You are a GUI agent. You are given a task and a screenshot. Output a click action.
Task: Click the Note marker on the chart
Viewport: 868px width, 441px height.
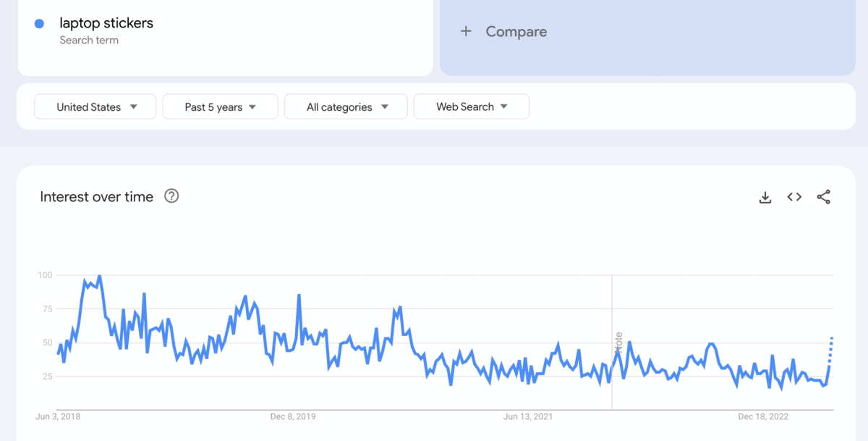(618, 342)
